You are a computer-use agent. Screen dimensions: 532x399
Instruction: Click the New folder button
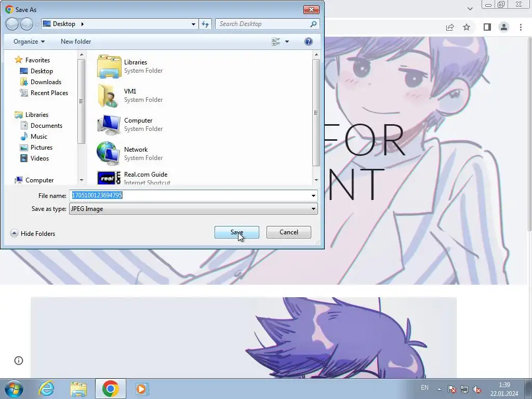click(x=76, y=42)
